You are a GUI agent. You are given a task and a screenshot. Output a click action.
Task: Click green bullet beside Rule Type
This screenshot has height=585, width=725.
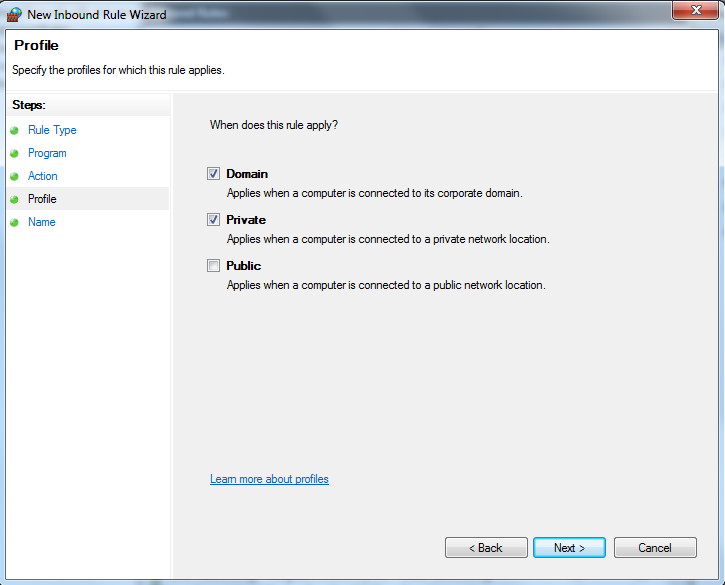coord(14,130)
